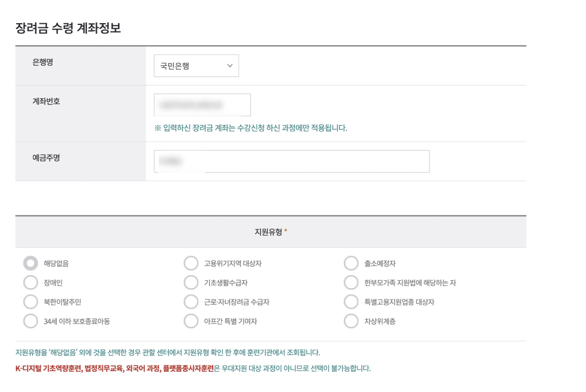
Task: Pick 34세 이하 보호종료아동
Action: tap(30, 321)
